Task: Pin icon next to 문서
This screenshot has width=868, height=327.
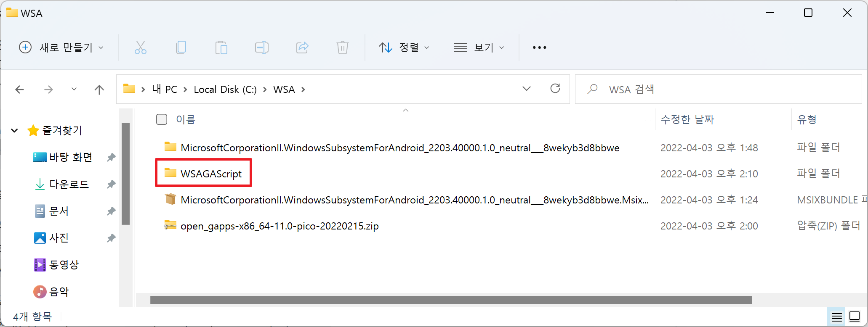Action: coord(111,211)
